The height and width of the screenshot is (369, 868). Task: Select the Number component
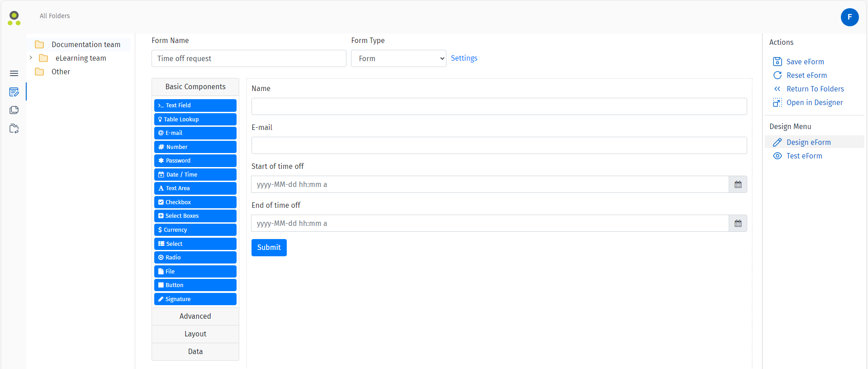[x=195, y=147]
